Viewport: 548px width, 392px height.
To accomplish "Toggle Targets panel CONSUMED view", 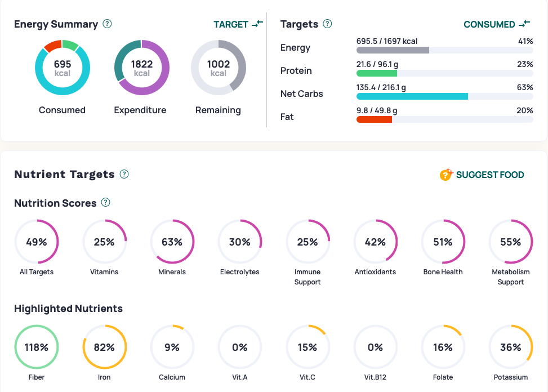I will [x=497, y=24].
